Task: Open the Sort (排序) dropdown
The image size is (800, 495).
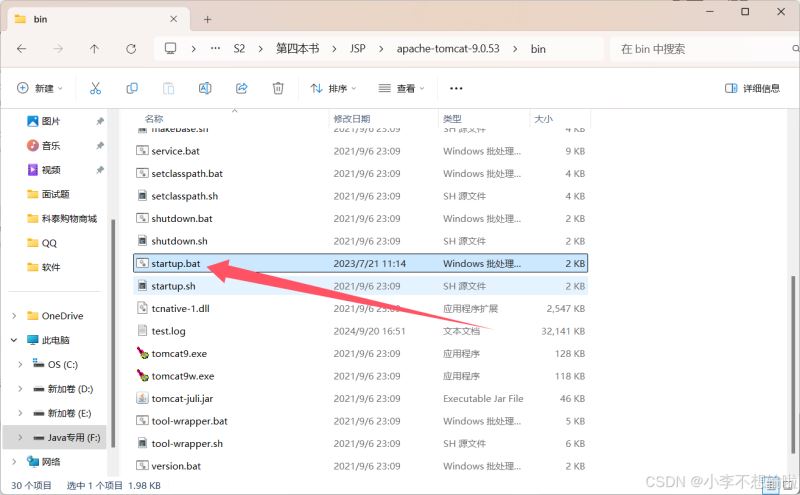Action: tap(333, 88)
